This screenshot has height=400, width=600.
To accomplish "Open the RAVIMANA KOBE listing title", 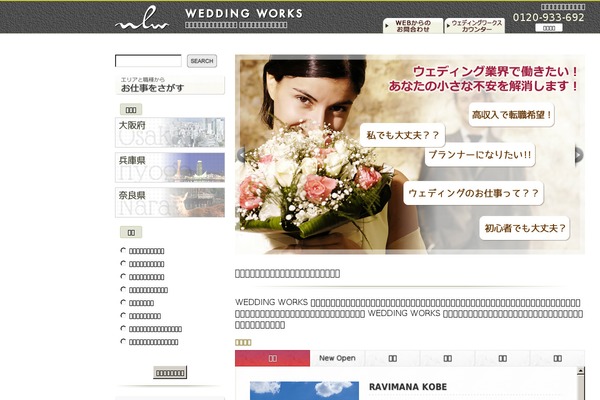I will (408, 387).
